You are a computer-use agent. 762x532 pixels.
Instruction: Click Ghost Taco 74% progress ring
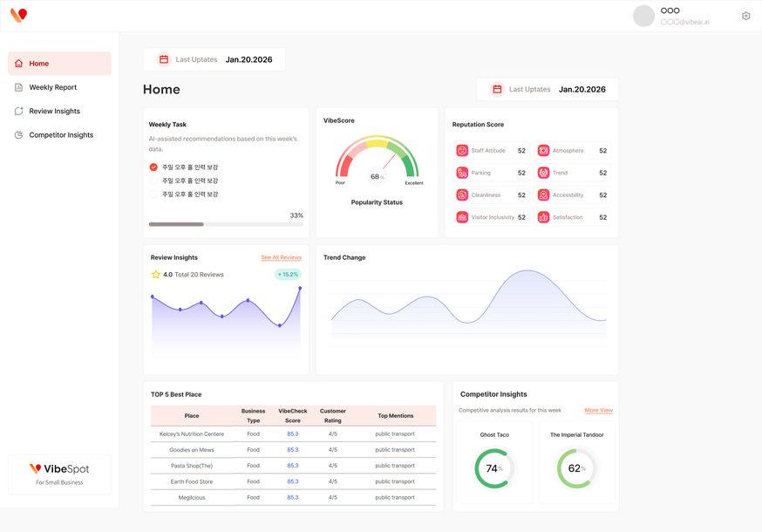494,468
